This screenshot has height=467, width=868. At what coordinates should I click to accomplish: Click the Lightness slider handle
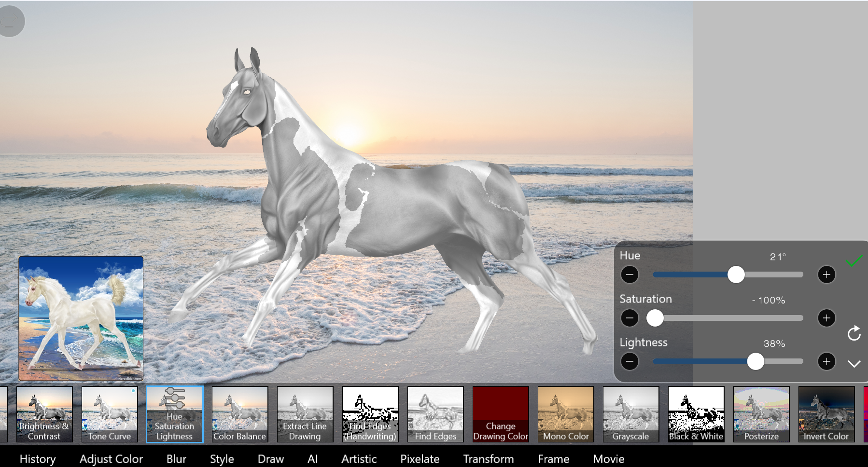[756, 361]
